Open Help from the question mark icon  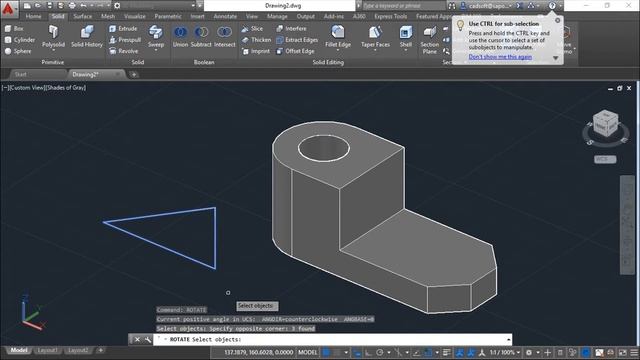pyautogui.click(x=552, y=6)
